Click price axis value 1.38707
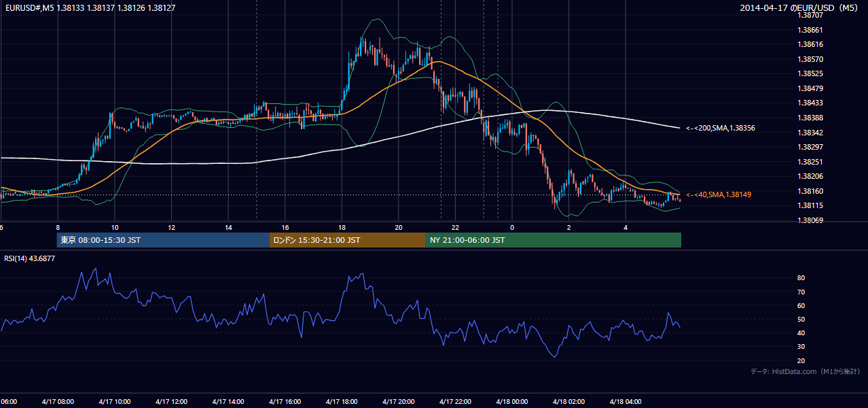Screen dimensions: 868x408 pyautogui.click(x=811, y=15)
